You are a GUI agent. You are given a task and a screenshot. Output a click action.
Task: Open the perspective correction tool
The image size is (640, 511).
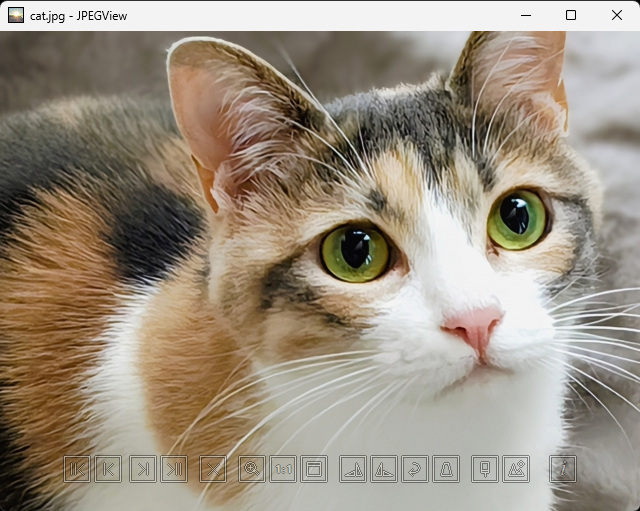[446, 469]
